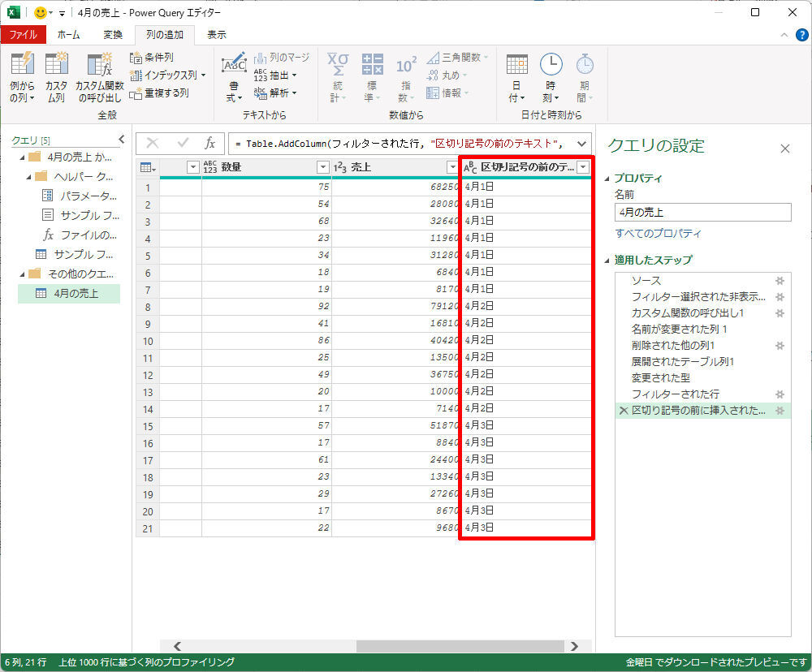Open the ファイル tab
This screenshot has height=672, width=812.
(x=23, y=35)
